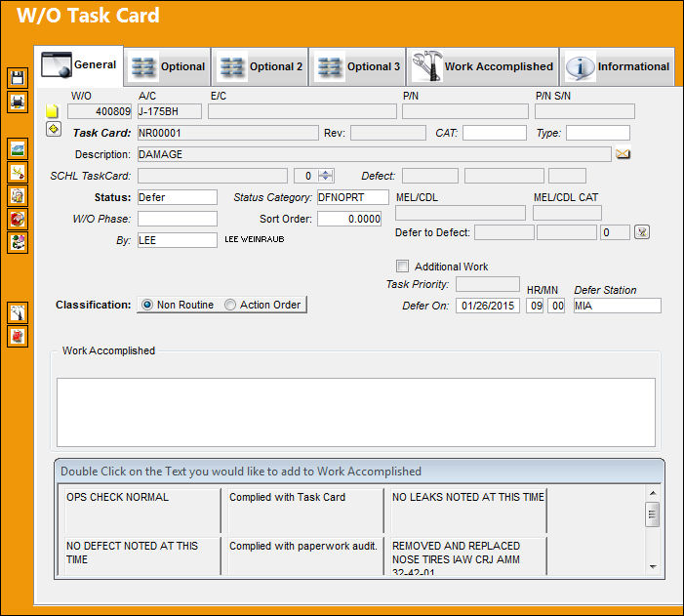684x616 pixels.
Task: Click the hour field showing 09
Action: [x=535, y=306]
